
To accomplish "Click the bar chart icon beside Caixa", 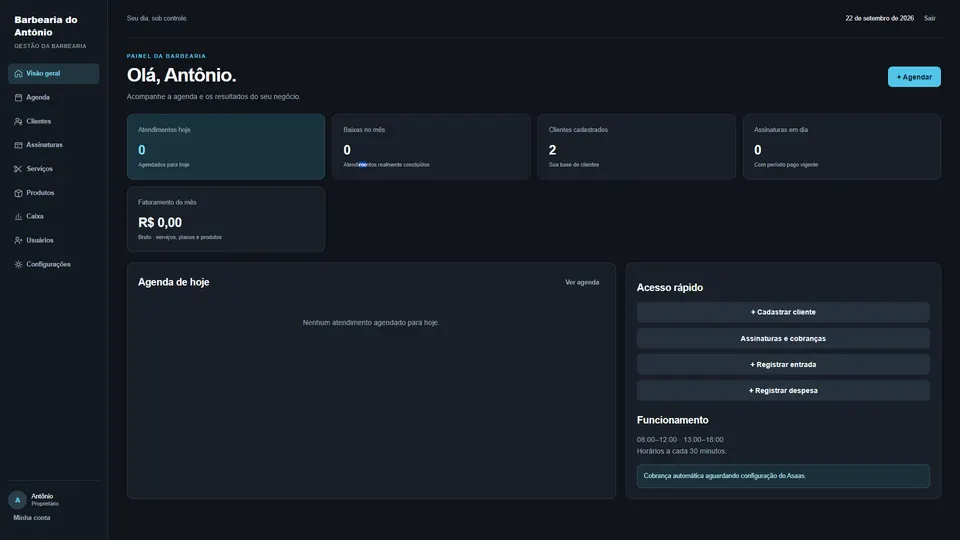I will (x=18, y=216).
